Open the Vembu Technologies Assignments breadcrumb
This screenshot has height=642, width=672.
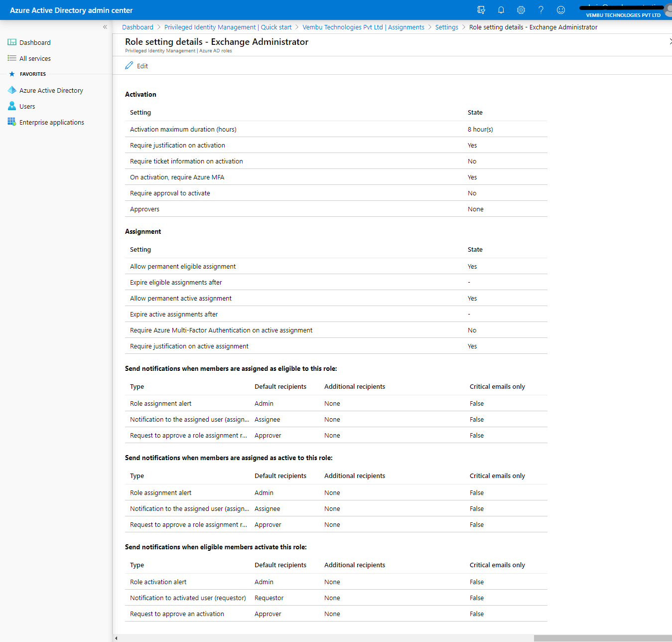tap(363, 27)
